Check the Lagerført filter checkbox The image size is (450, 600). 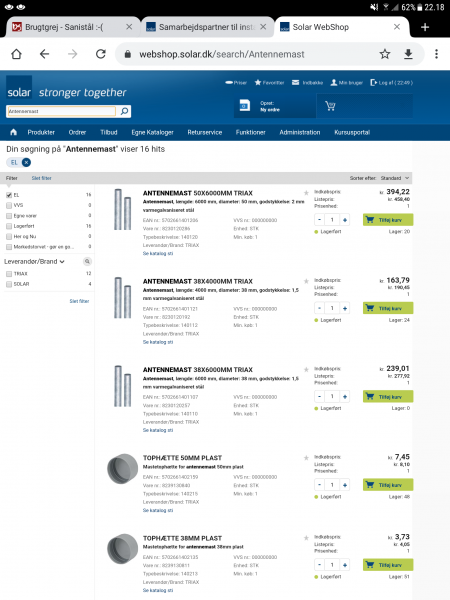9,226
